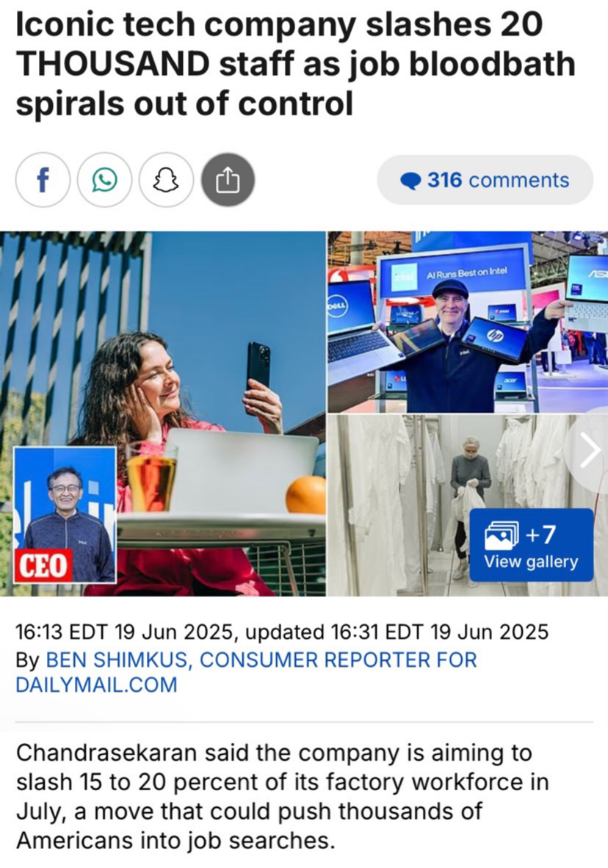Tap the CEO inset portrait
Viewport: 608px width, 868px height.
point(65,514)
